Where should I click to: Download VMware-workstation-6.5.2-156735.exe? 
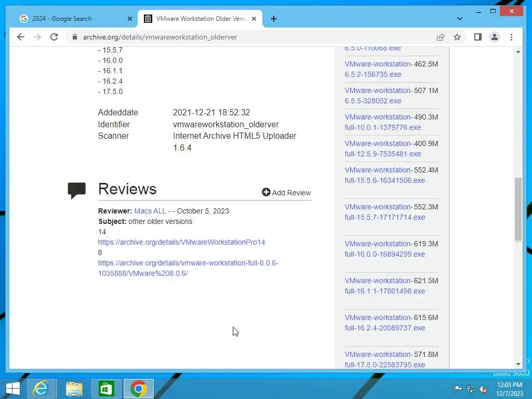click(x=379, y=69)
